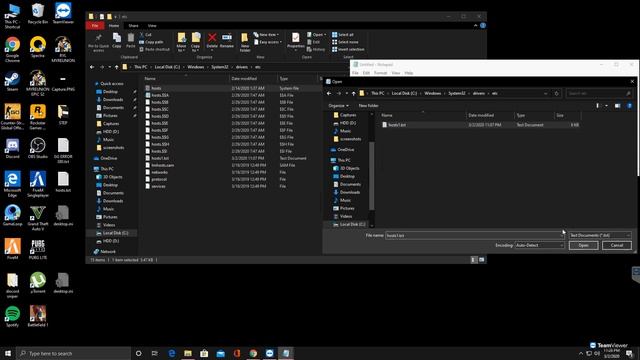Open TeamViewer desktop shortcut

coord(63,13)
